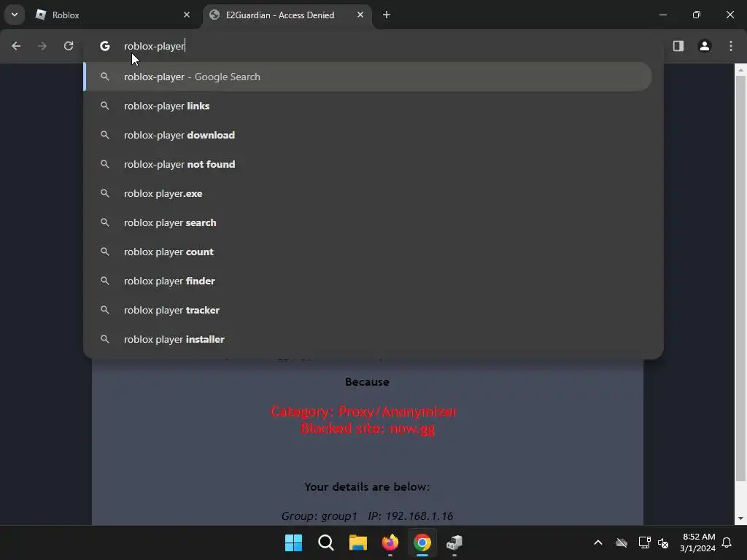Click the scrollbar down arrow

point(740,518)
